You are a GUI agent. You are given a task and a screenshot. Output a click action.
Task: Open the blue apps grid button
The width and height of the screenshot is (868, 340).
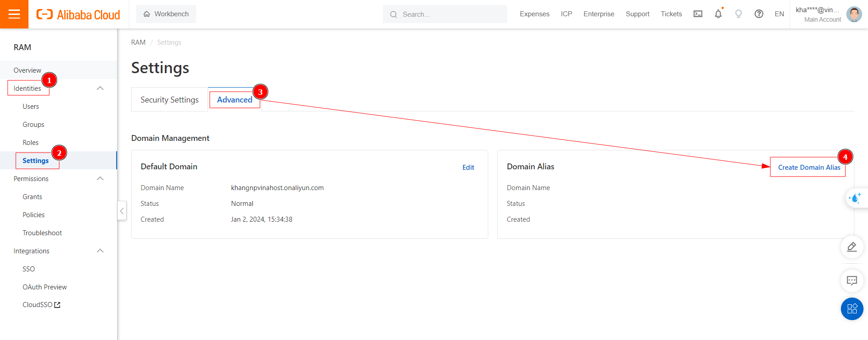click(x=852, y=309)
